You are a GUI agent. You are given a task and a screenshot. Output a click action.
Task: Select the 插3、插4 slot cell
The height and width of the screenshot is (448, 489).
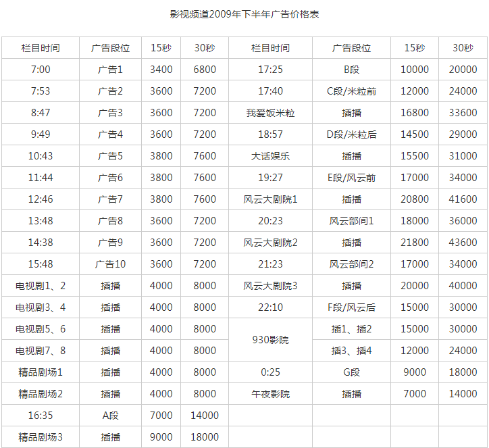[x=351, y=350]
